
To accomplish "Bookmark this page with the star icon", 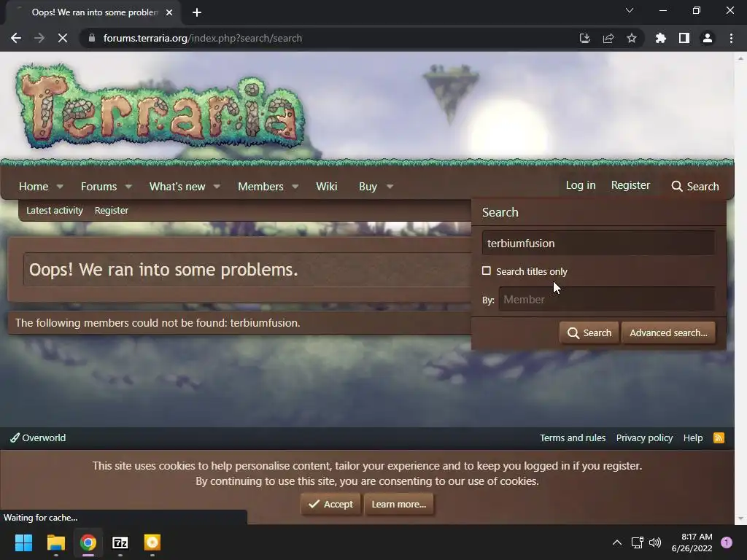I will click(631, 38).
